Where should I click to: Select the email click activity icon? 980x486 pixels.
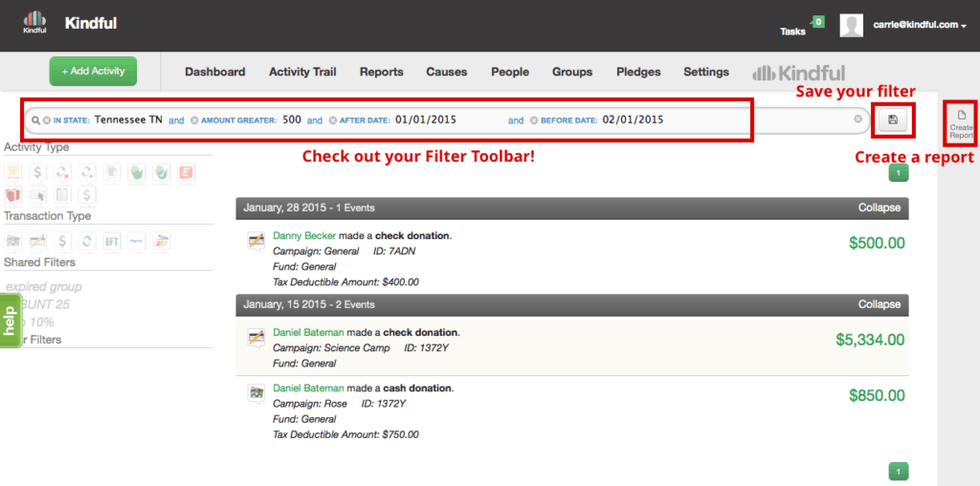point(37,195)
